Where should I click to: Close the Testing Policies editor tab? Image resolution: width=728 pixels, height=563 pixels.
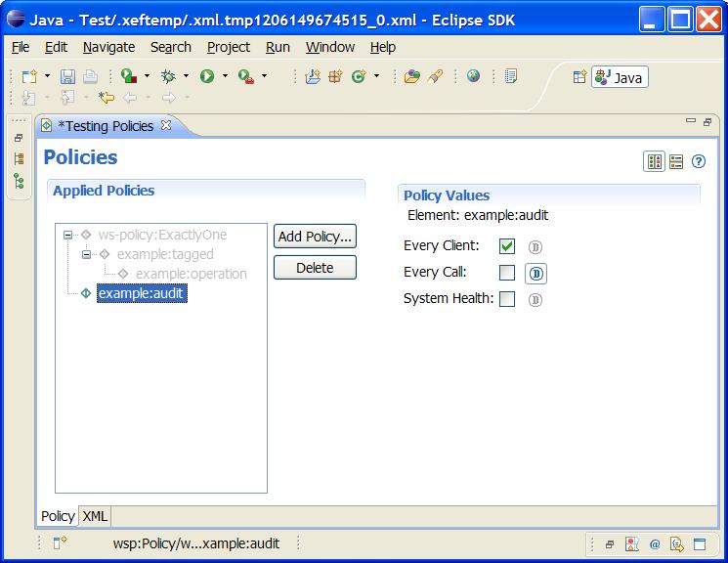coord(166,125)
